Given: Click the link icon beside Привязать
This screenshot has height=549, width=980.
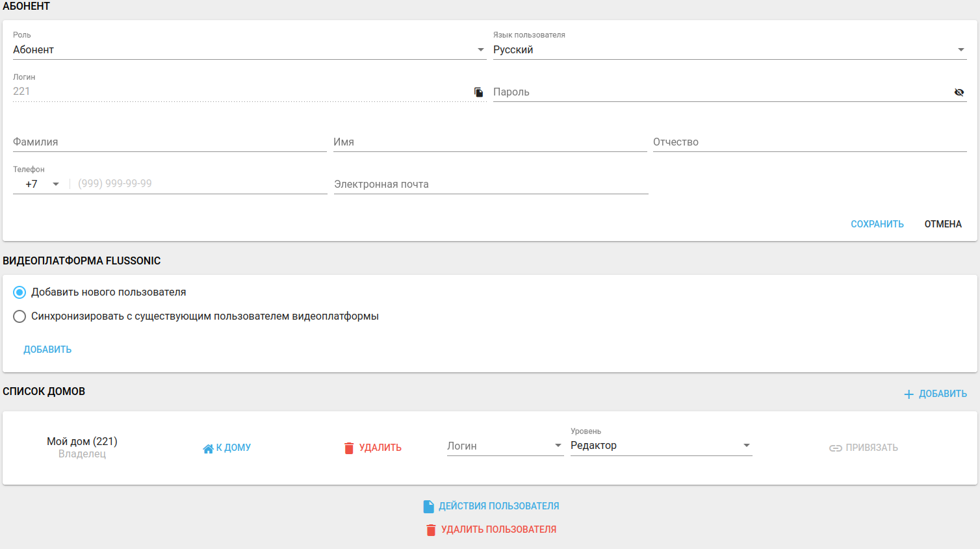Looking at the screenshot, I should click(835, 448).
